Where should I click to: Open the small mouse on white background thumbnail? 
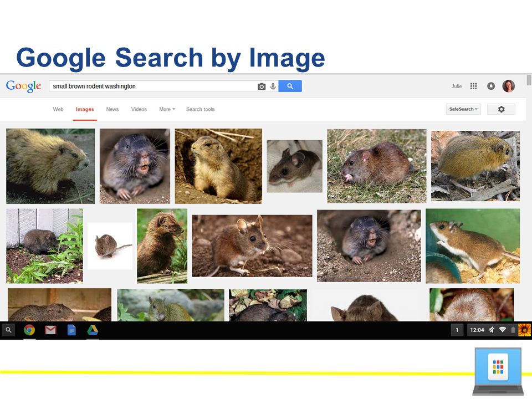point(110,245)
